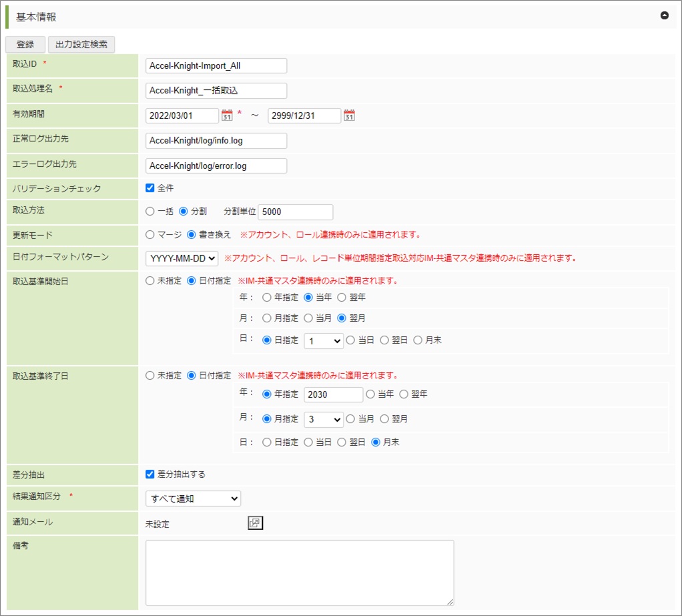Open the start-date day number dropdown

(324, 340)
